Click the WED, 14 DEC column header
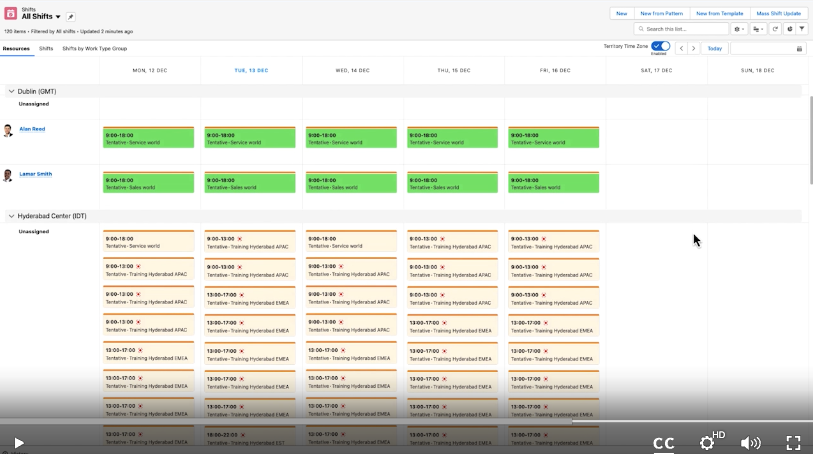The image size is (813, 454). click(353, 70)
